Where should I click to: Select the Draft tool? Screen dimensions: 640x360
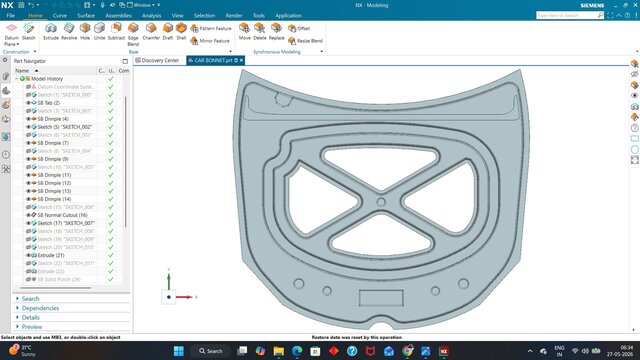coord(168,31)
